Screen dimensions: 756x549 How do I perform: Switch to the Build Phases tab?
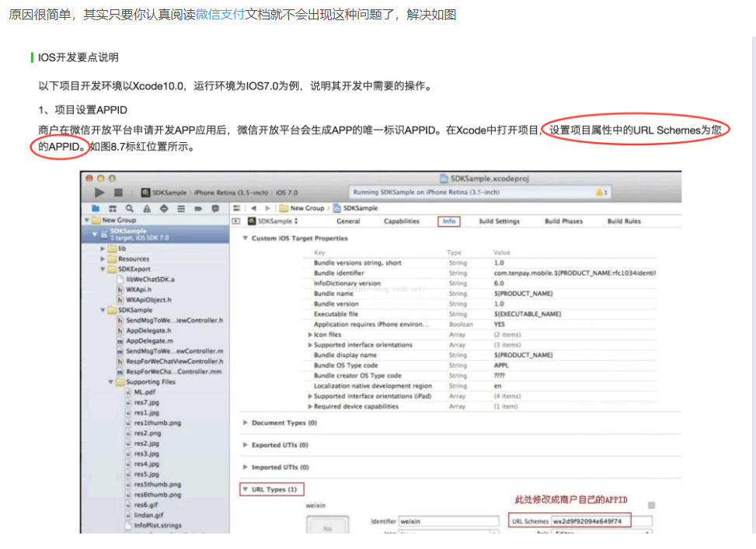563,221
